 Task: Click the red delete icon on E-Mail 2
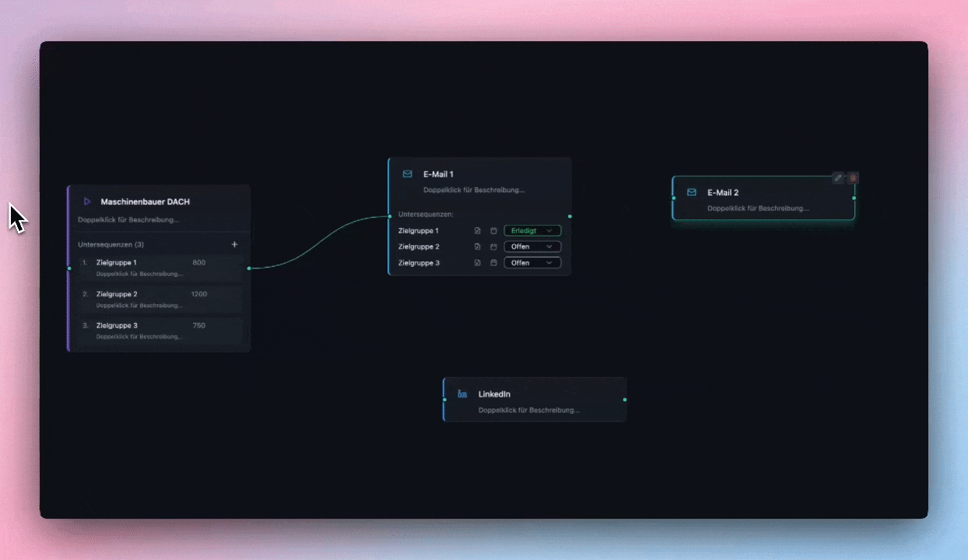[x=853, y=178]
